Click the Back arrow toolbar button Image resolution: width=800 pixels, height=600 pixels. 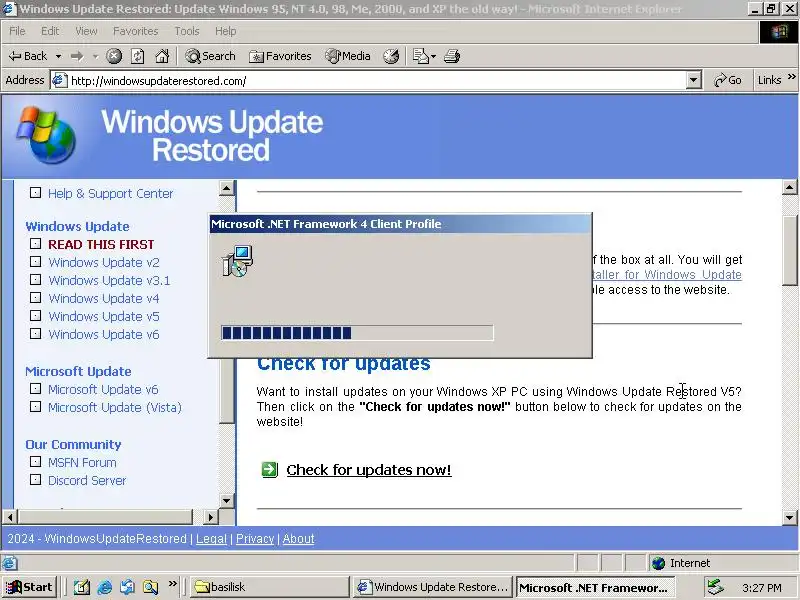coord(28,56)
